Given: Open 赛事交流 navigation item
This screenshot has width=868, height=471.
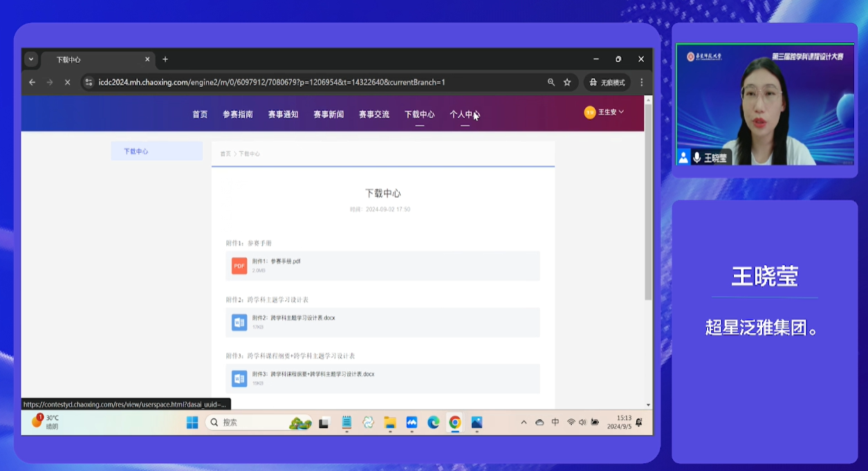Looking at the screenshot, I should pos(374,115).
